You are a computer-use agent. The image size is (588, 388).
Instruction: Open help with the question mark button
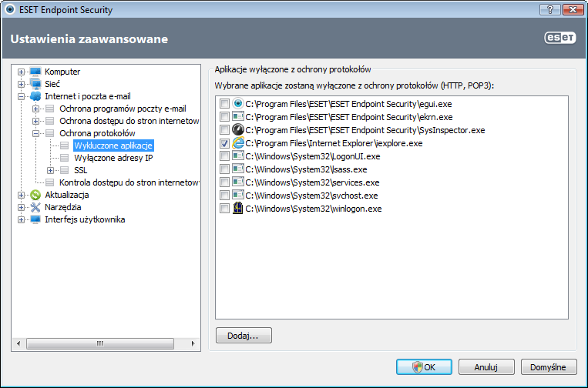550,9
